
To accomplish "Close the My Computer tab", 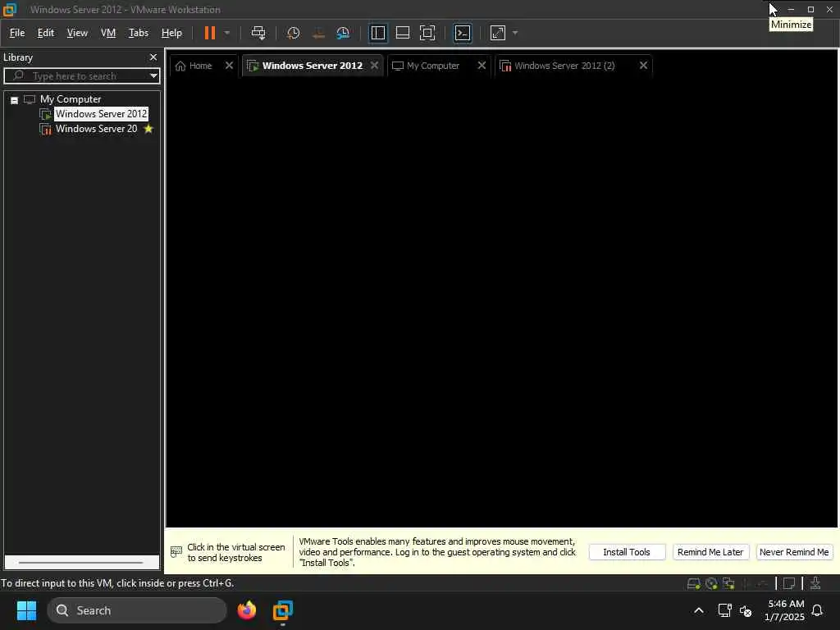I will (482, 65).
